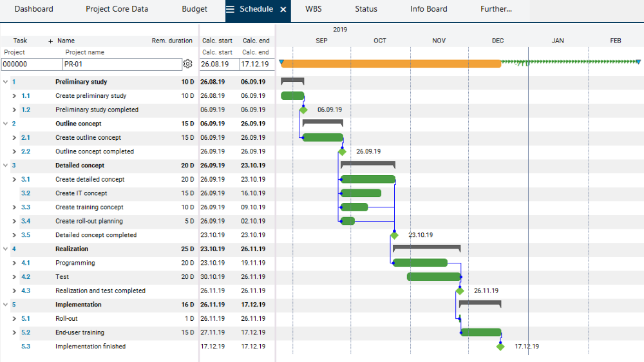Select the final milestone diamond 17.12.19

click(x=500, y=347)
